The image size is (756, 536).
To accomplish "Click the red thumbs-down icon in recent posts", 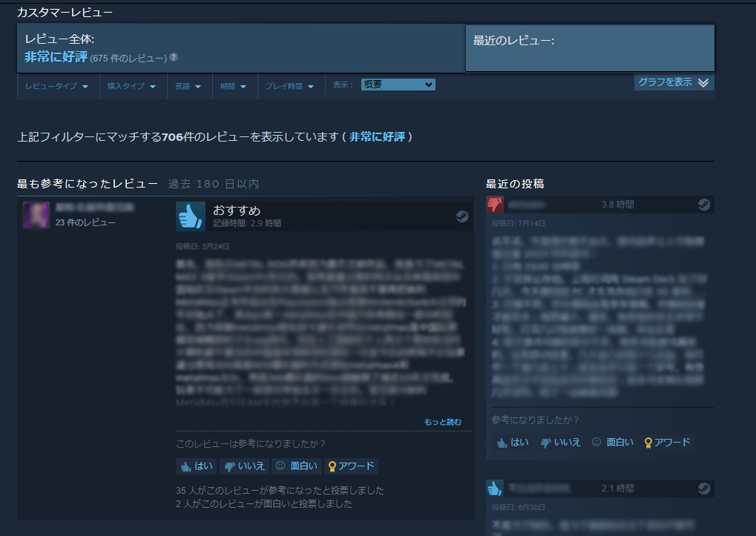I will [495, 205].
